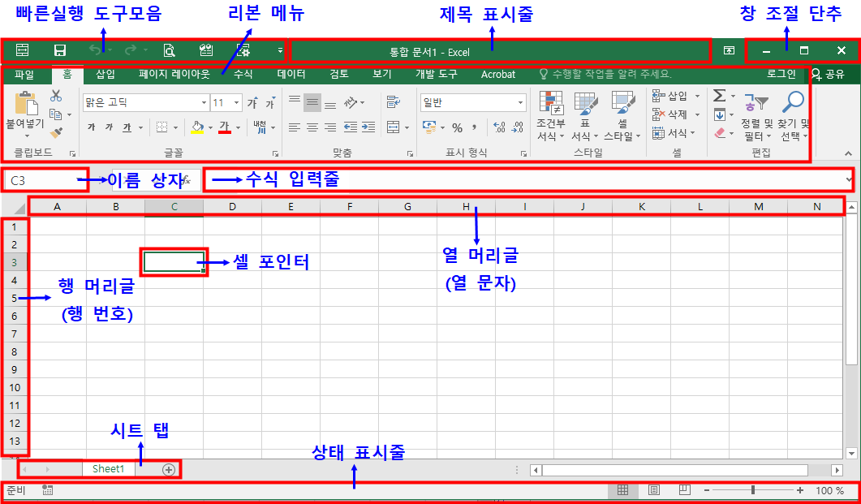The height and width of the screenshot is (504, 861).
Task: Copy using the clipboard copy icon
Action: (55, 114)
